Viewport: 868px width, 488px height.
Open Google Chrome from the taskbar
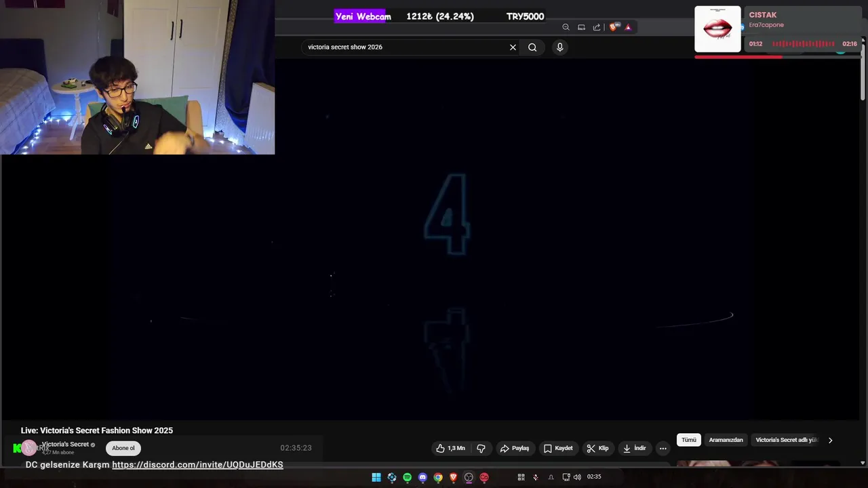[x=438, y=477]
